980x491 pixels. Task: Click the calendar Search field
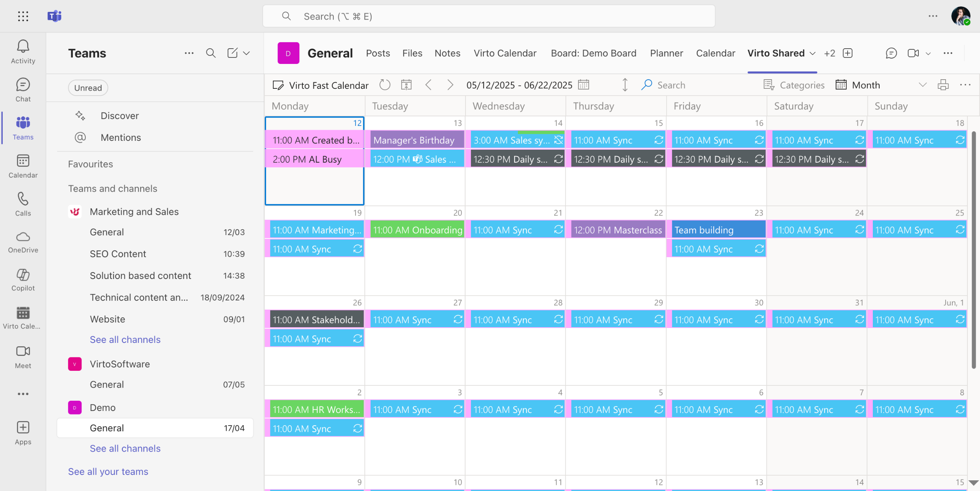click(671, 85)
